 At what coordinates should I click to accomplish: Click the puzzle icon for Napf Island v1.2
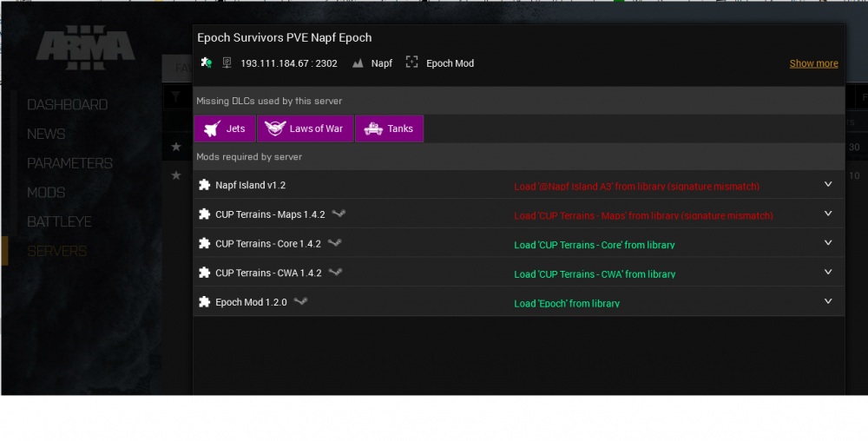point(204,185)
